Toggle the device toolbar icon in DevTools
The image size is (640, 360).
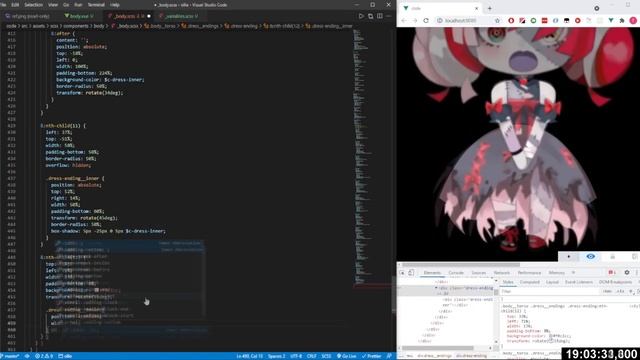[x=411, y=273]
